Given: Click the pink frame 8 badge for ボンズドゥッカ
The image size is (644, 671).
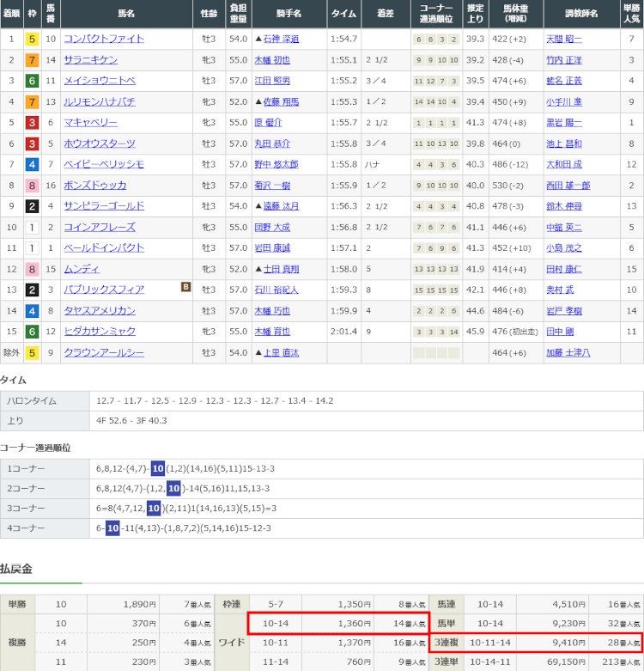Looking at the screenshot, I should coord(32,185).
